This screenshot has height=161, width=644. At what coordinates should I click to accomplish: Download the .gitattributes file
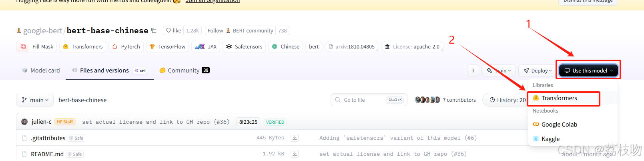click(x=295, y=138)
